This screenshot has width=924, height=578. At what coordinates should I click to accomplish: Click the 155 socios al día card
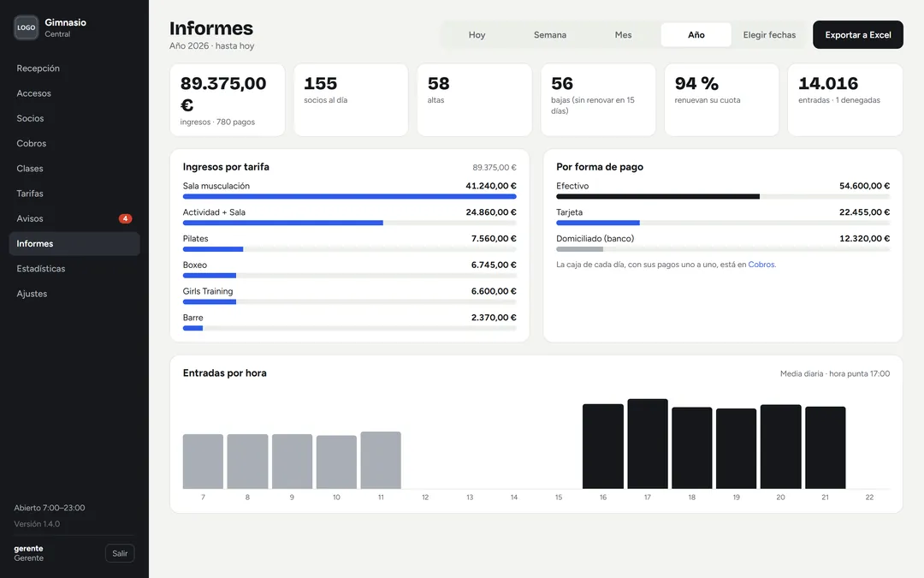pos(352,99)
